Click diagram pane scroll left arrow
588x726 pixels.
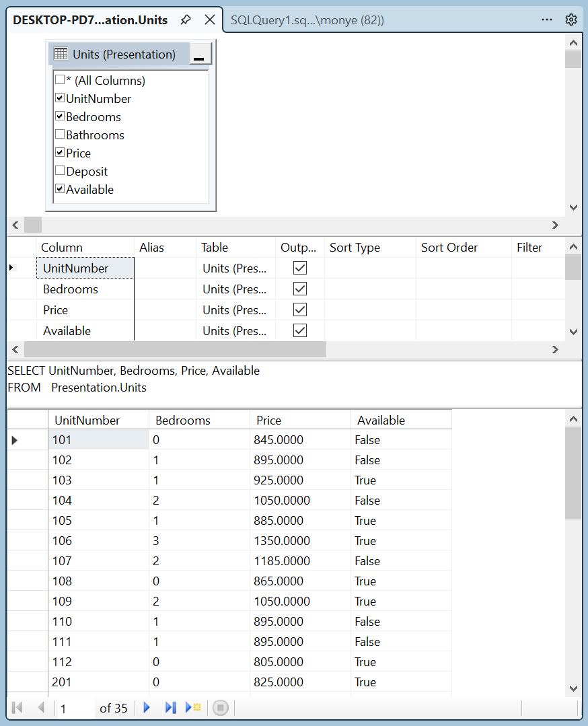click(x=15, y=225)
